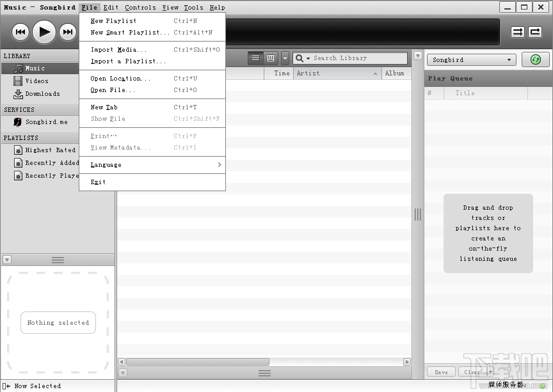Open the Songbird play queue dropdown
Image resolution: width=553 pixels, height=392 pixels.
tap(472, 60)
